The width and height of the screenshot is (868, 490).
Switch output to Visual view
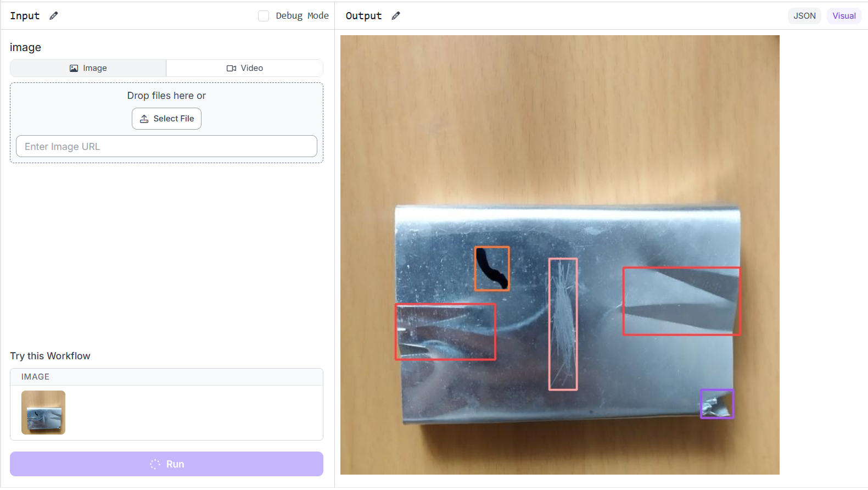[x=844, y=16]
